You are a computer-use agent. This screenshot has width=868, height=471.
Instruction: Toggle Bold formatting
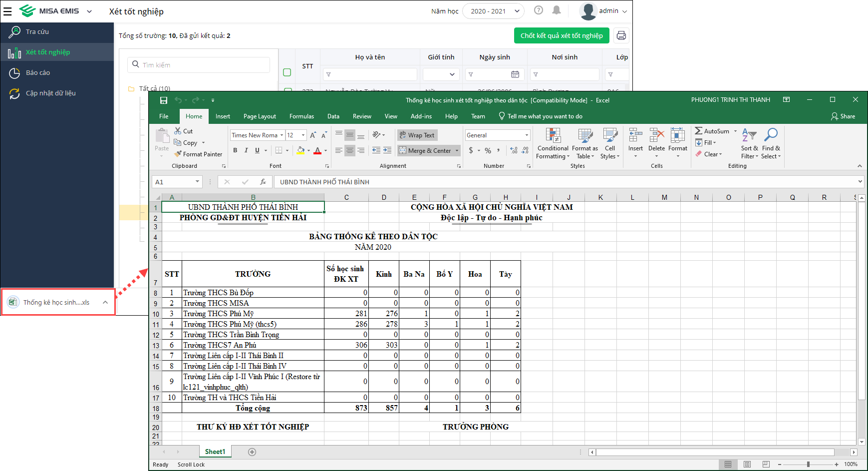pos(235,150)
